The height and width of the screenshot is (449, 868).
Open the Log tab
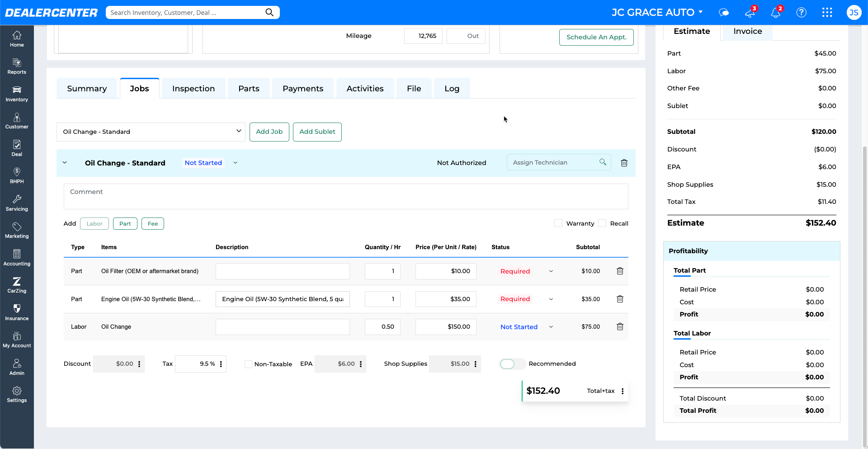click(452, 88)
